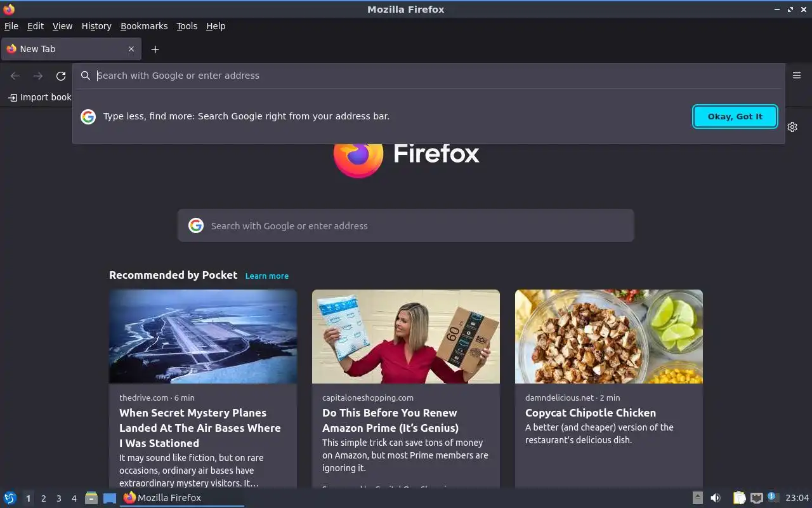
Task: Open the View menu
Action: coord(62,26)
